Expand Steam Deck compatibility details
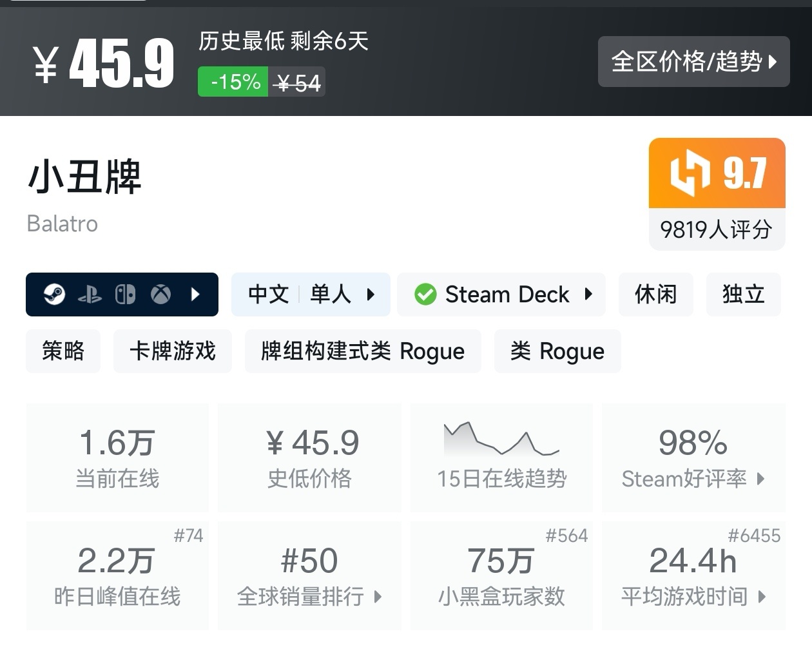 [588, 295]
